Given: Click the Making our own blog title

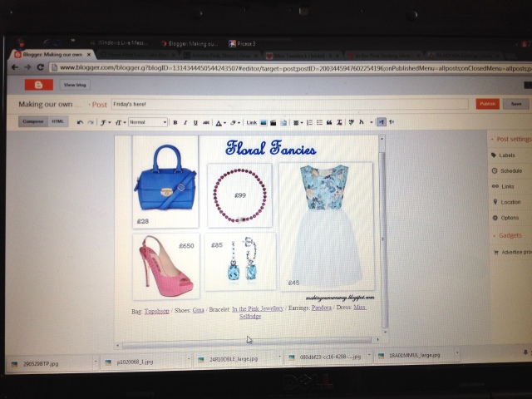Looking at the screenshot, I should pyautogui.click(x=49, y=104).
